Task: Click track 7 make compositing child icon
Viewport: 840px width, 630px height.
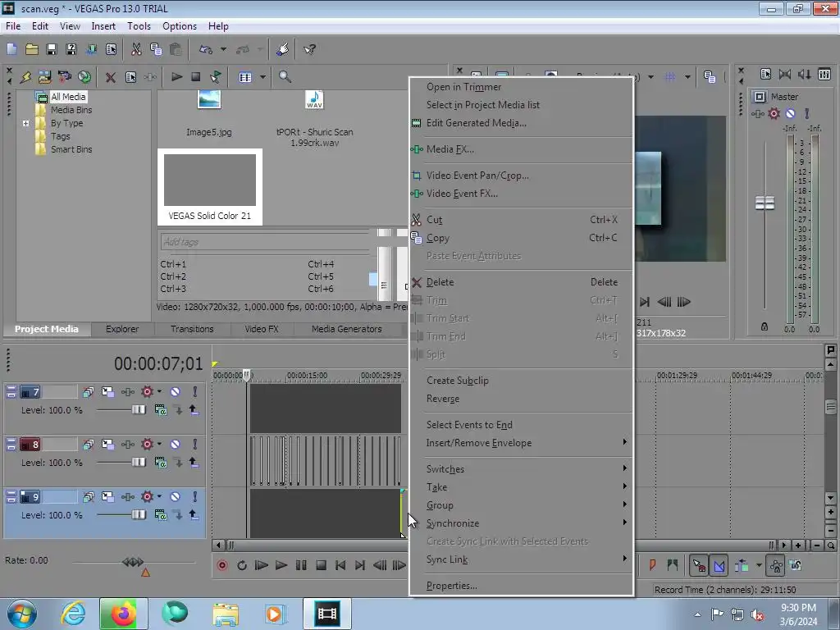Action: click(178, 410)
